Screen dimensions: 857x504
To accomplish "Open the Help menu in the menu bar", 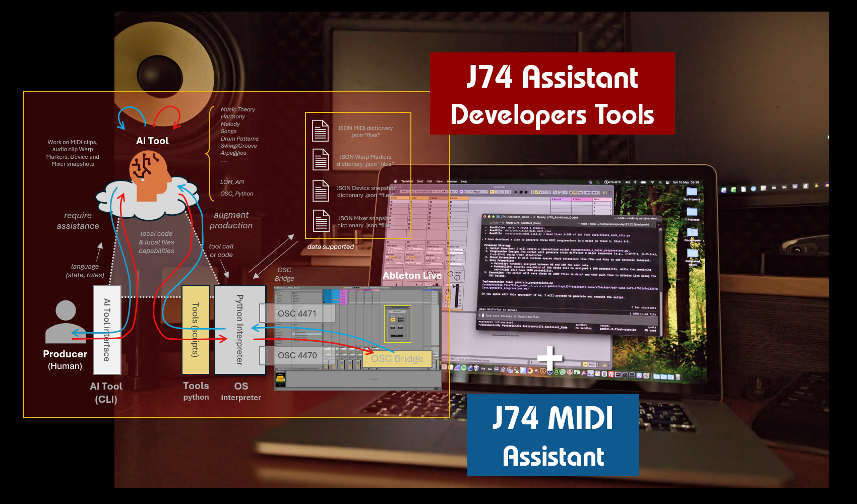I will coord(464,181).
